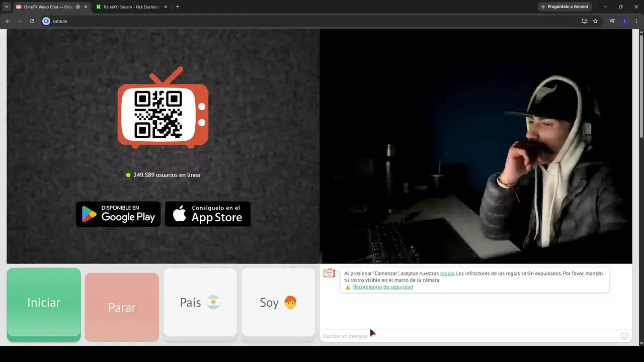View site information for ome.tv
644x362 pixels.
pos(46,21)
